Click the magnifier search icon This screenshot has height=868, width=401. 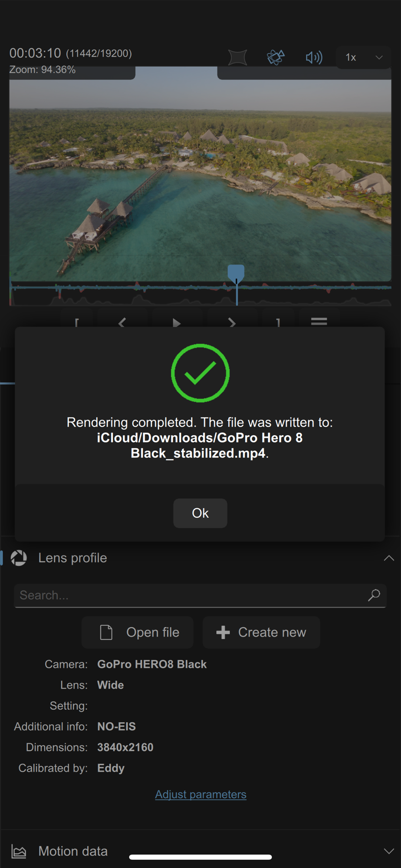[x=374, y=595]
